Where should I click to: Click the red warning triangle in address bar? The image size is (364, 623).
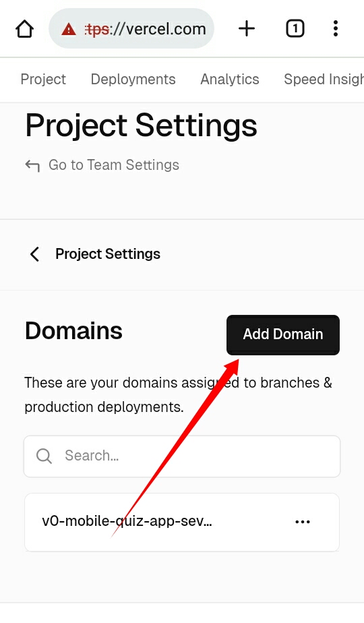tap(69, 29)
